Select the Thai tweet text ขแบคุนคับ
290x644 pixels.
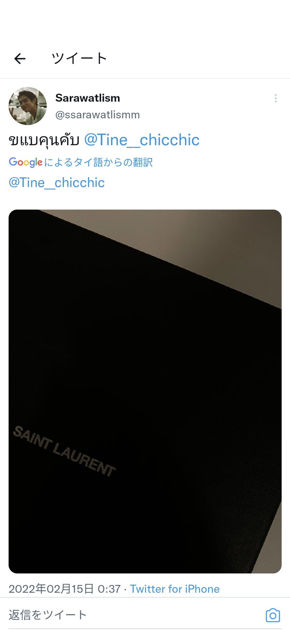point(44,140)
